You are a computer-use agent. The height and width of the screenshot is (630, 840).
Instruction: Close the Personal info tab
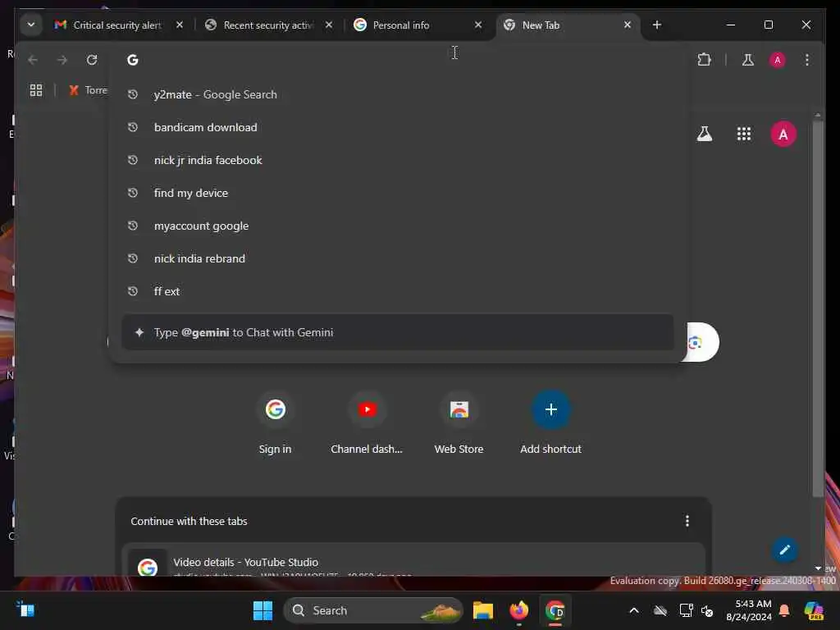point(478,25)
